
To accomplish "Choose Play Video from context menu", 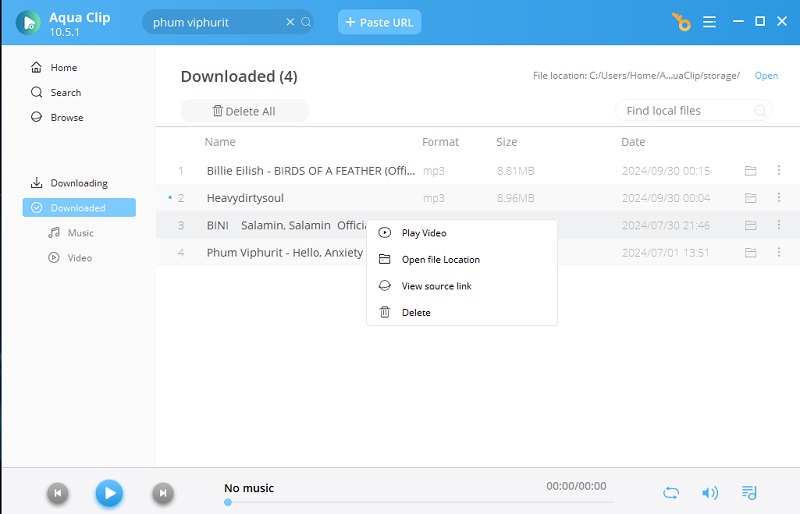I will coord(462,233).
